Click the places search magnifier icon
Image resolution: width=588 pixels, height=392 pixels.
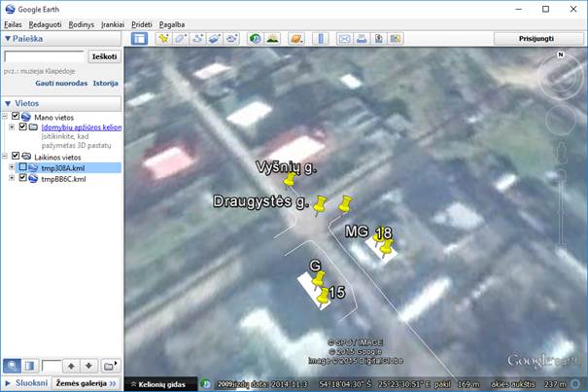click(12, 366)
